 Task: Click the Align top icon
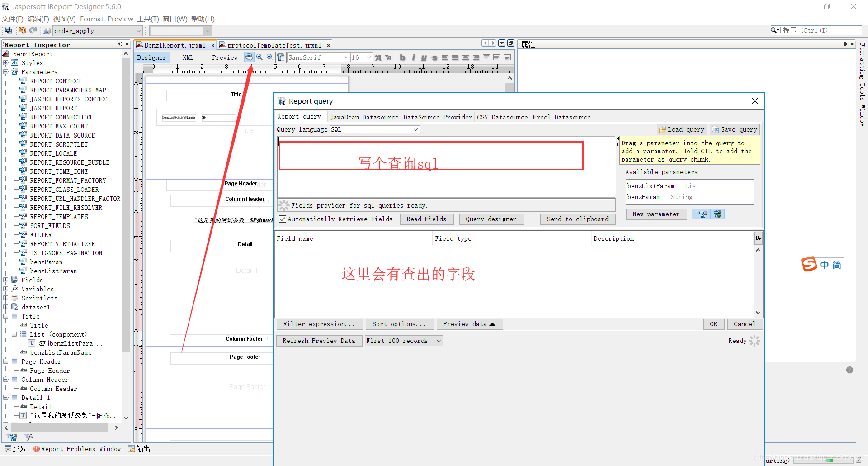click(486, 57)
